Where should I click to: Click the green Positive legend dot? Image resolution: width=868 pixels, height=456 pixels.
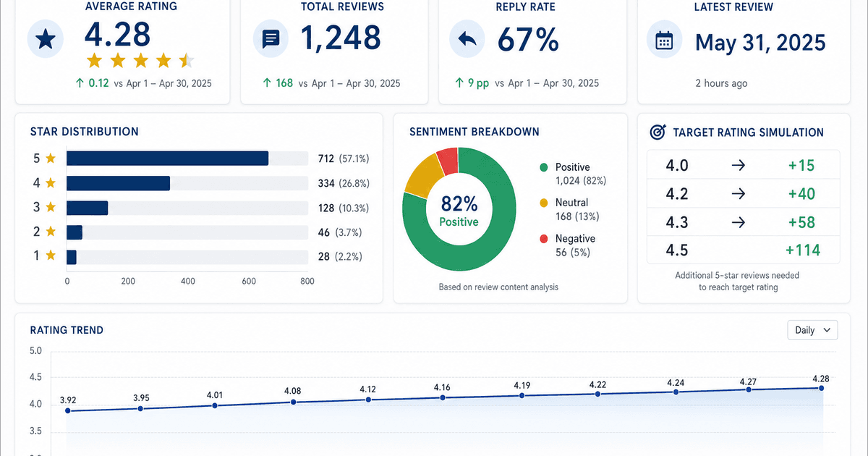click(544, 168)
